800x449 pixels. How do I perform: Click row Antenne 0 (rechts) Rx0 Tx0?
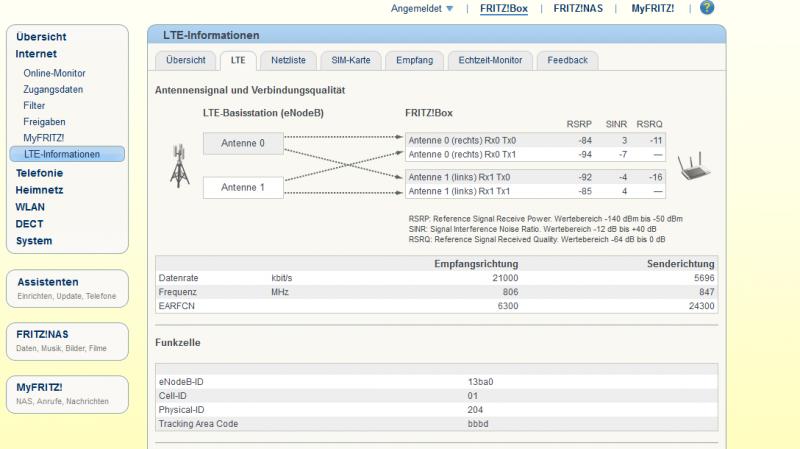pyautogui.click(x=535, y=140)
